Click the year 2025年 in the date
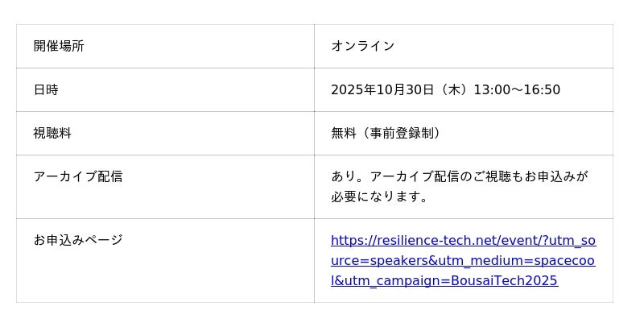This screenshot has width=644, height=327. (x=353, y=89)
